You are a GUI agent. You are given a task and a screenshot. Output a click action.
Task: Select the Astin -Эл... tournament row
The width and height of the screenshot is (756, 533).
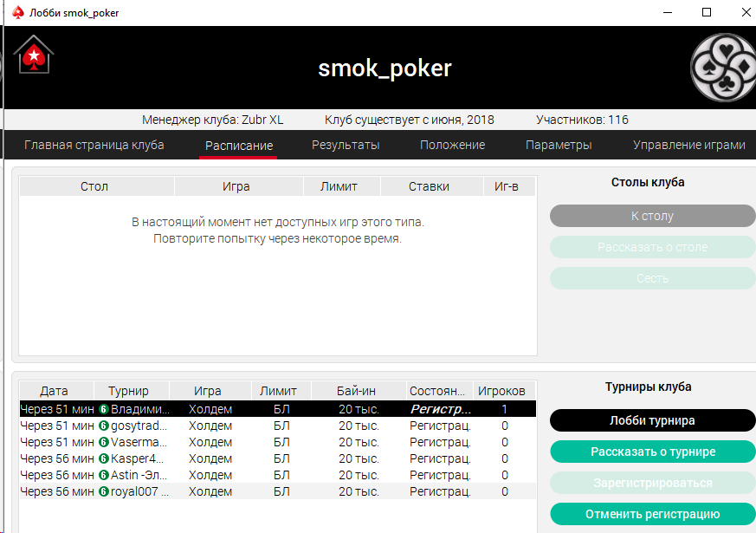click(278, 475)
